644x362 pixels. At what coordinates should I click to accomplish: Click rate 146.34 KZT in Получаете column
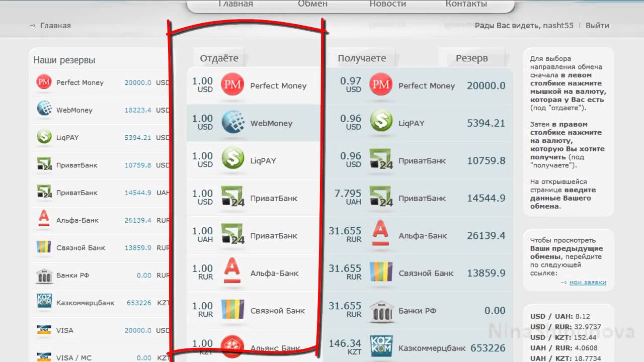click(x=345, y=347)
